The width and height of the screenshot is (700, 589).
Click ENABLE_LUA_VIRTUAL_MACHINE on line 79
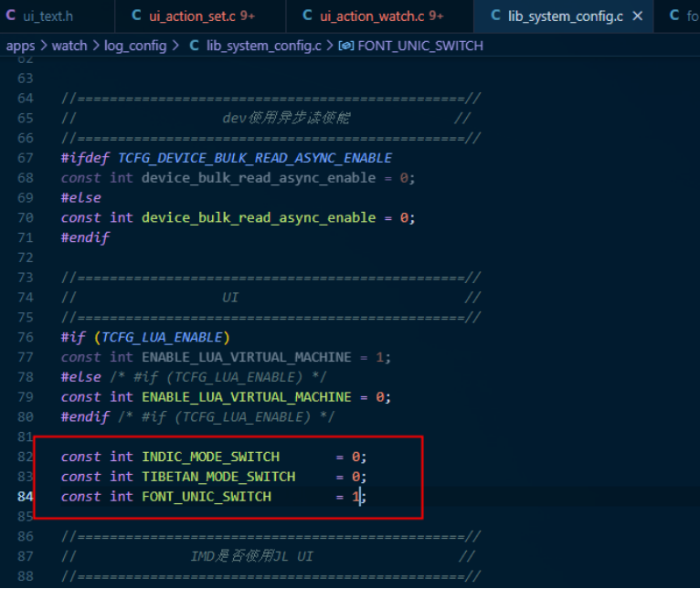click(247, 397)
